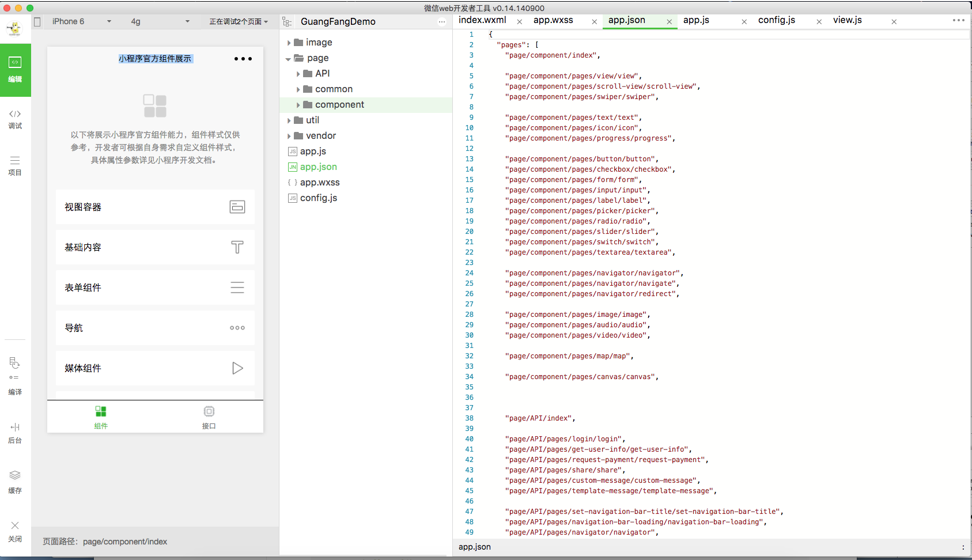Select the 接口 tab bar icon

click(x=209, y=411)
